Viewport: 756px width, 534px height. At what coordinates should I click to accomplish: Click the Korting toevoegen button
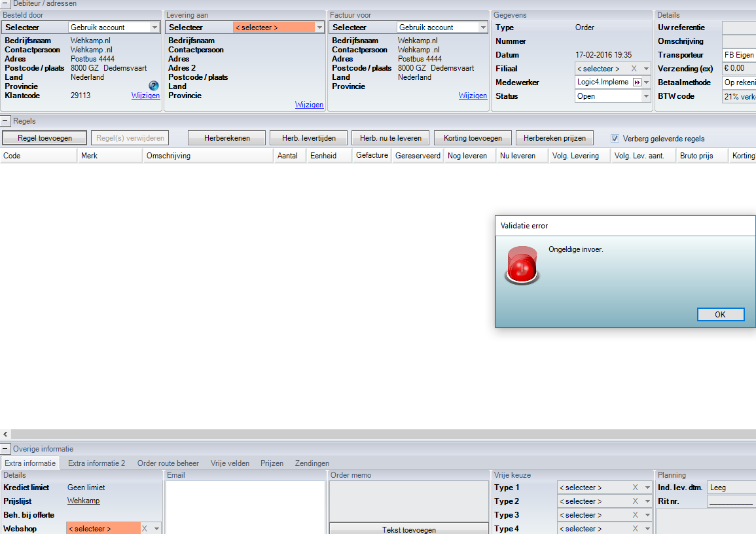473,138
